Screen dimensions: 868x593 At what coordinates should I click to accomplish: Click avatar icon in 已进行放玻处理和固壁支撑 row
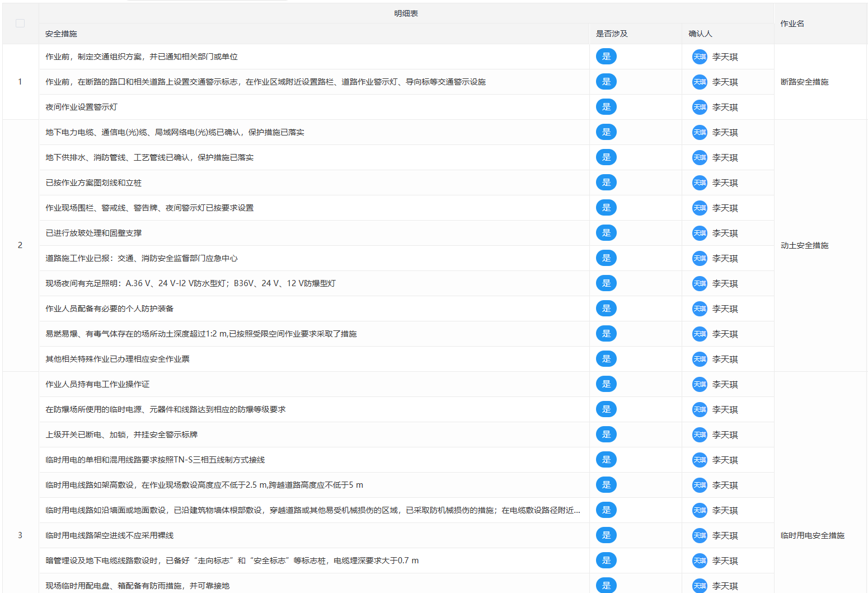pos(700,233)
